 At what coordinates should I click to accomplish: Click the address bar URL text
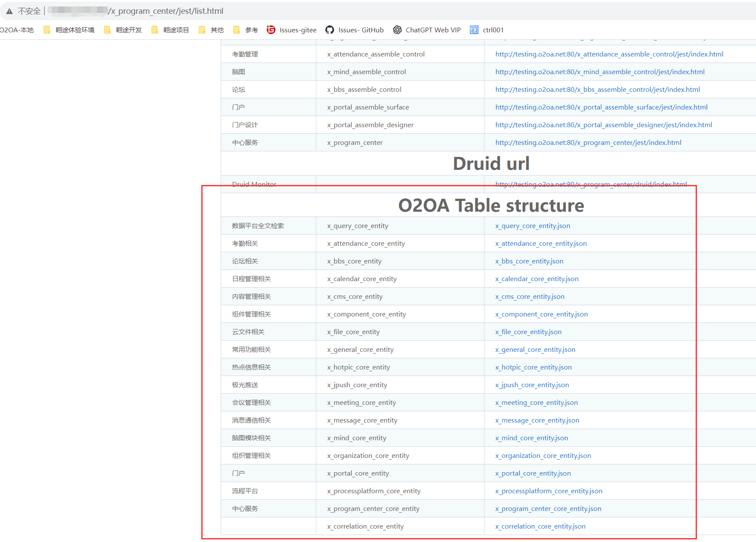point(166,11)
